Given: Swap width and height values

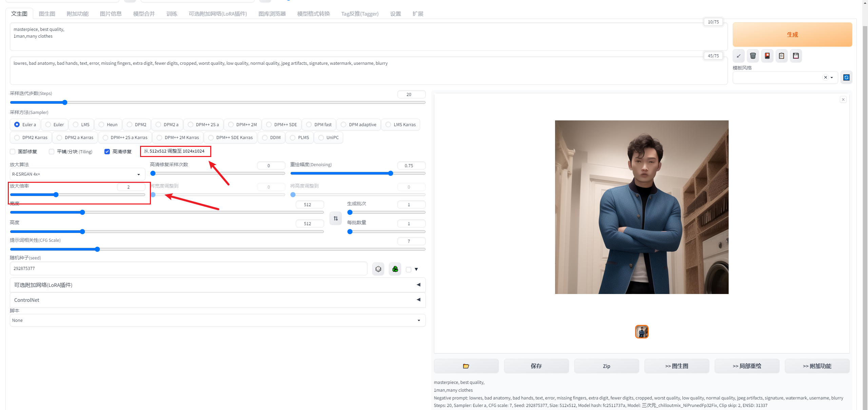Looking at the screenshot, I should click(336, 218).
